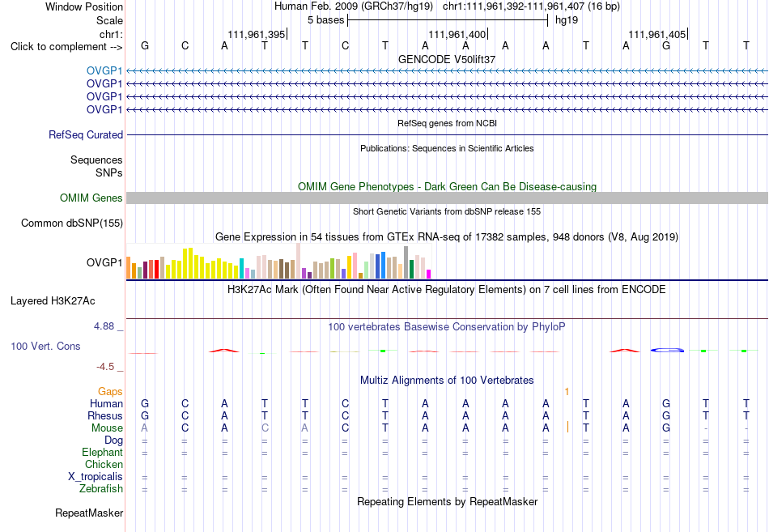Click the light blue OVGP1 label in GENCODE track
Image resolution: width=769 pixels, height=532 pixels.
pyautogui.click(x=104, y=70)
